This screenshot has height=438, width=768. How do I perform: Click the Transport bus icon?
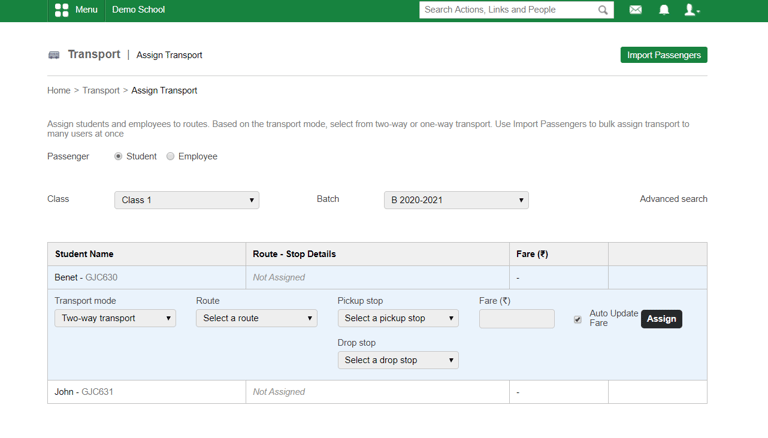tap(54, 55)
